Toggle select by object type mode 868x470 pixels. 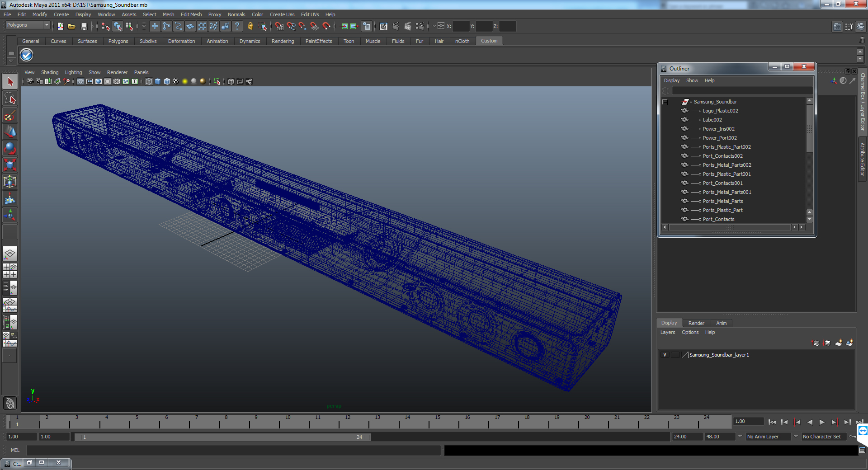tap(118, 26)
